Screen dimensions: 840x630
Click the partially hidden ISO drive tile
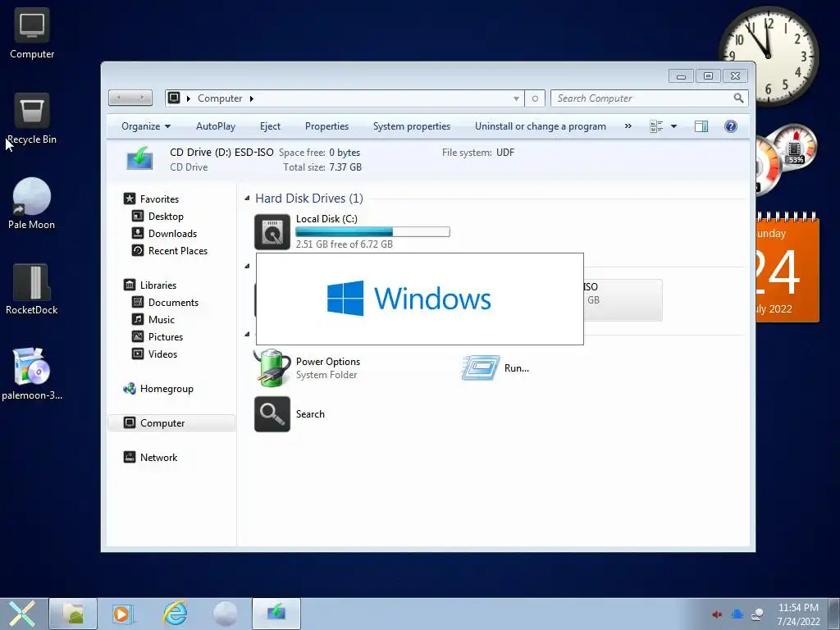[623, 300]
